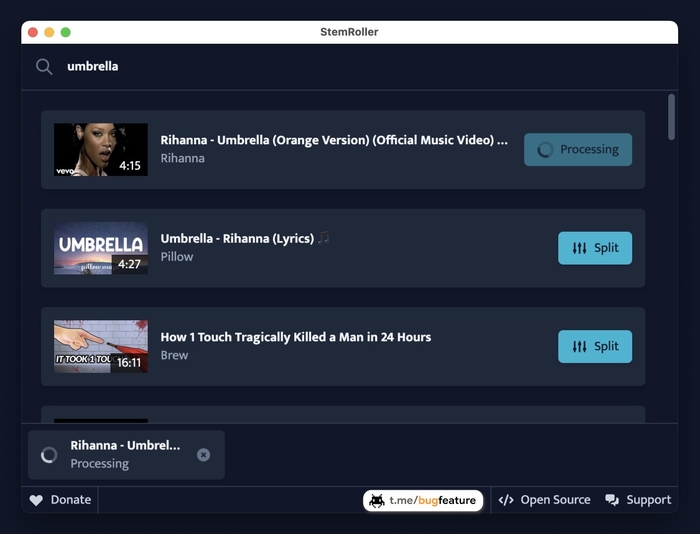Select the Rihanna Umbrella Orange Version title
This screenshot has height=534, width=700.
point(334,140)
